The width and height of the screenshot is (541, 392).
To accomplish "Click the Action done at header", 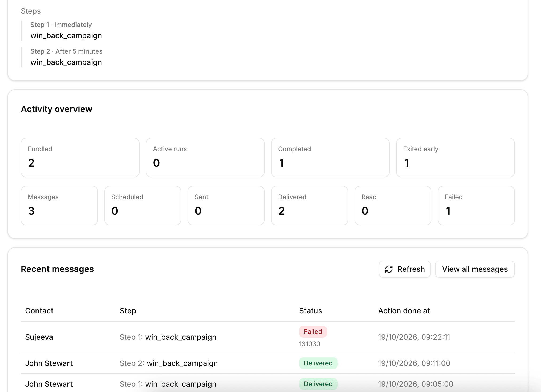I will pyautogui.click(x=404, y=311).
